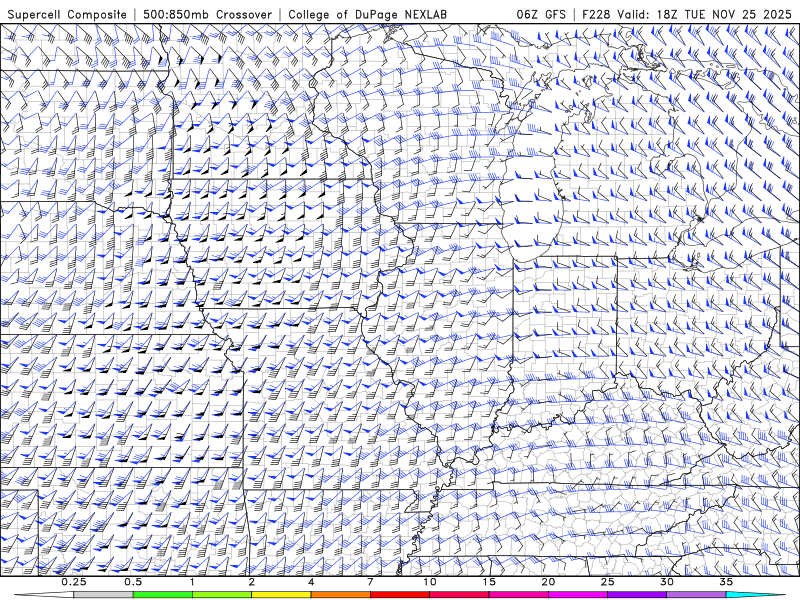The height and width of the screenshot is (600, 800).
Task: Click the "F228 Valid: 18Z TUE NOV 25 2025" text
Action: pyautogui.click(x=687, y=14)
